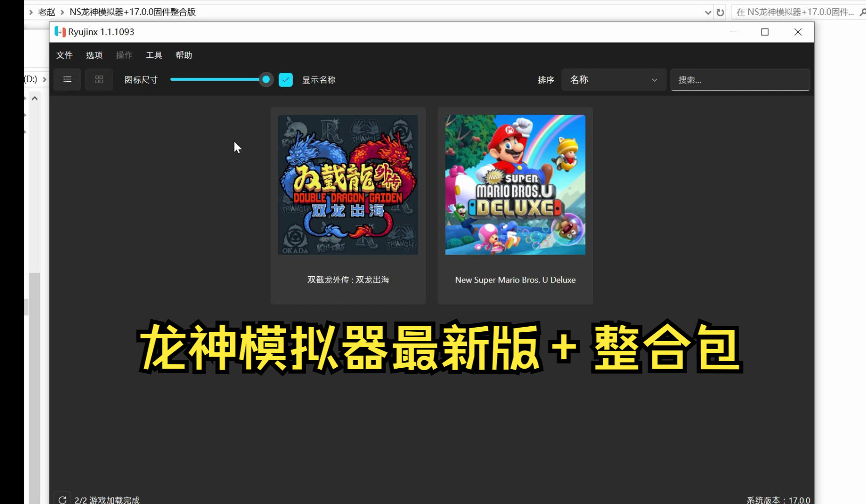Click New Super Mario Bros. U Deluxe title
Screen dimensions: 866x504
tap(515, 280)
